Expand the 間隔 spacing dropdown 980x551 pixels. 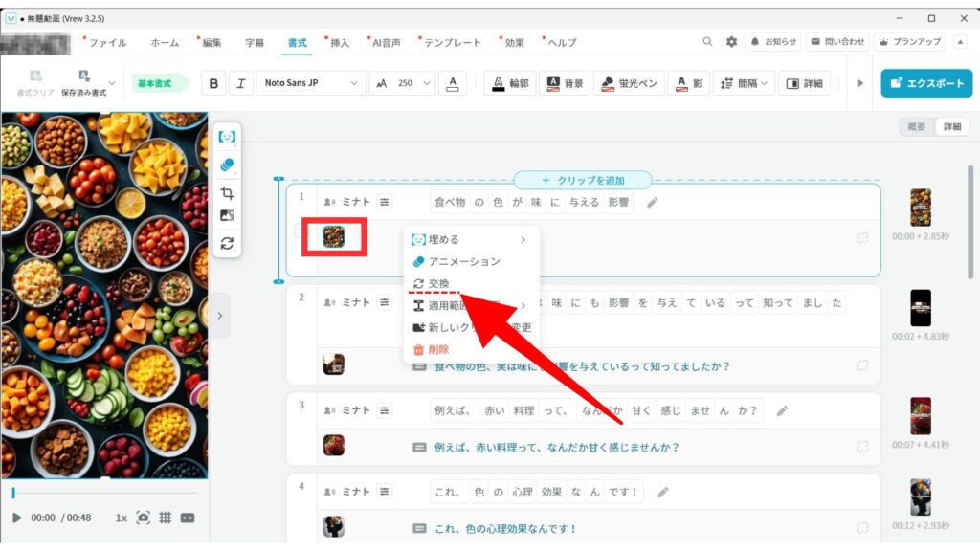tap(745, 83)
